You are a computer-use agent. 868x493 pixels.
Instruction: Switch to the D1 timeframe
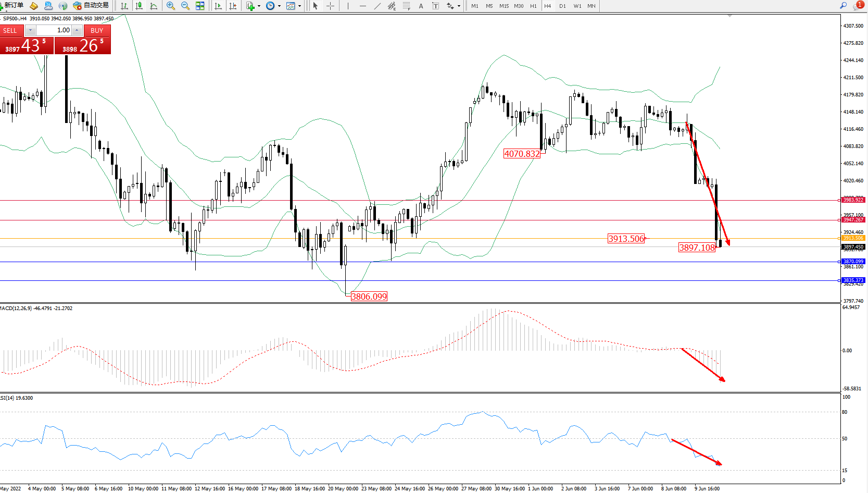click(562, 6)
